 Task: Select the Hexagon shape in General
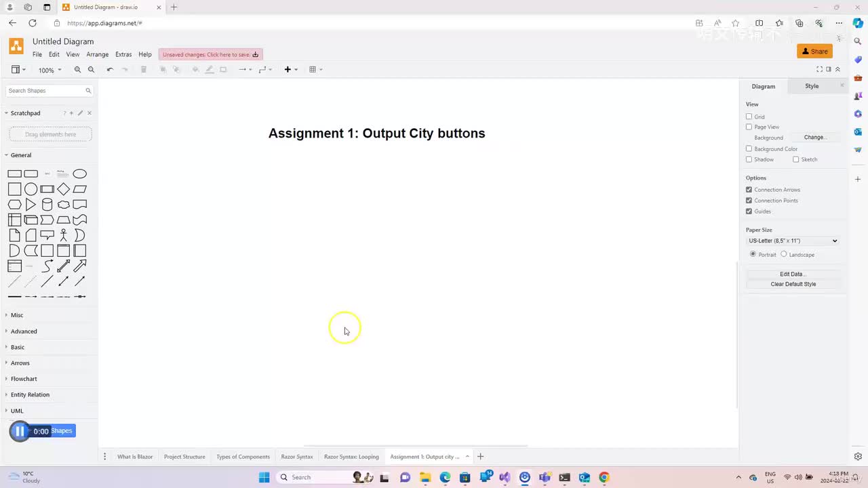point(14,205)
